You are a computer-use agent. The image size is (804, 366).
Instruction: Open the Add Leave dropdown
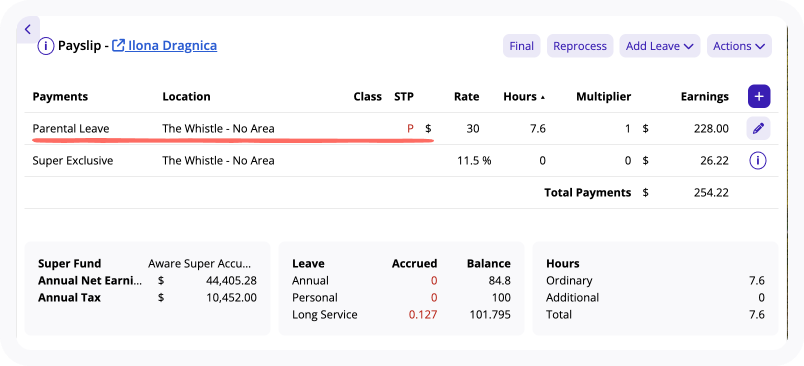point(660,46)
